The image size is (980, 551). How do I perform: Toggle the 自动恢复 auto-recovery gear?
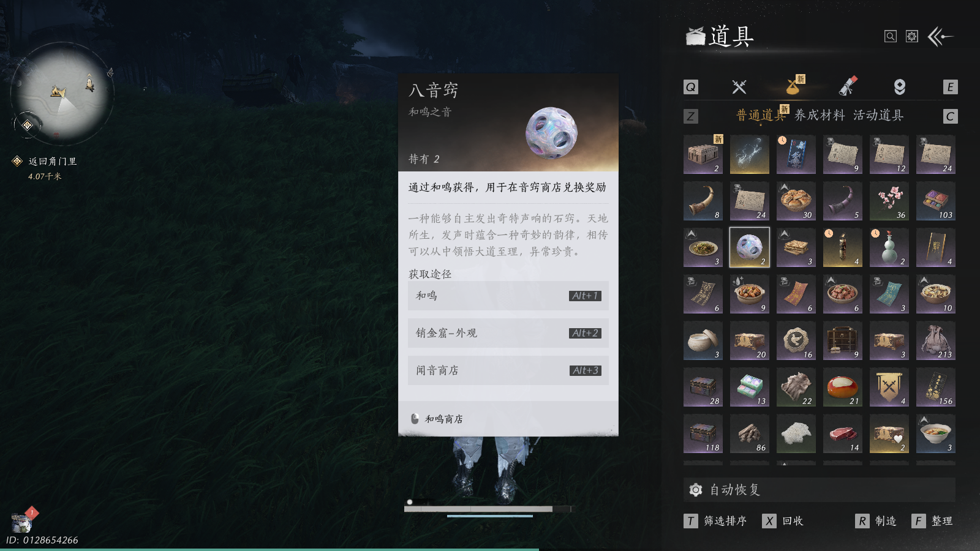[x=696, y=490]
